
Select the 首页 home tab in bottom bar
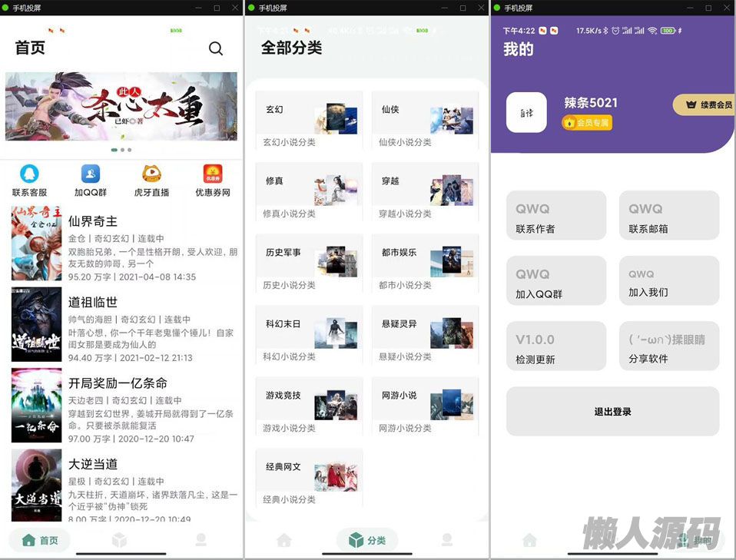click(x=40, y=540)
